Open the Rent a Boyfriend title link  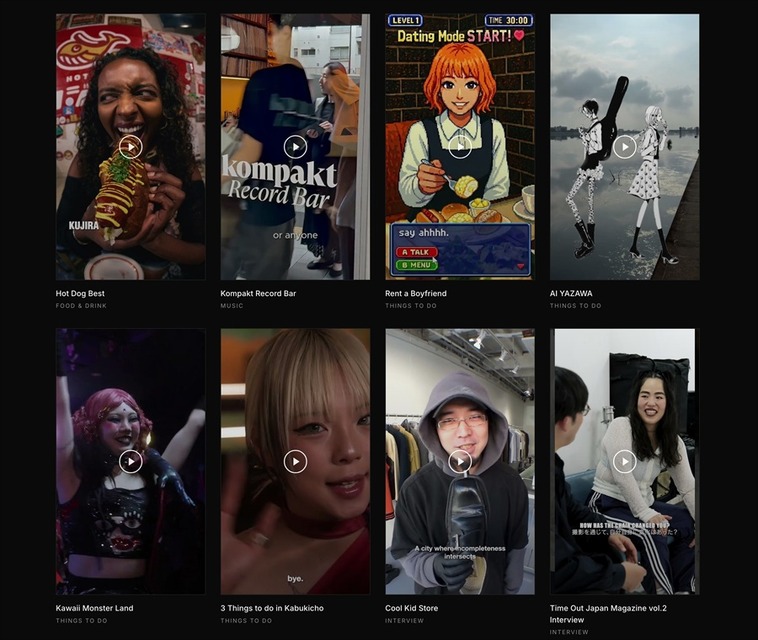point(416,293)
